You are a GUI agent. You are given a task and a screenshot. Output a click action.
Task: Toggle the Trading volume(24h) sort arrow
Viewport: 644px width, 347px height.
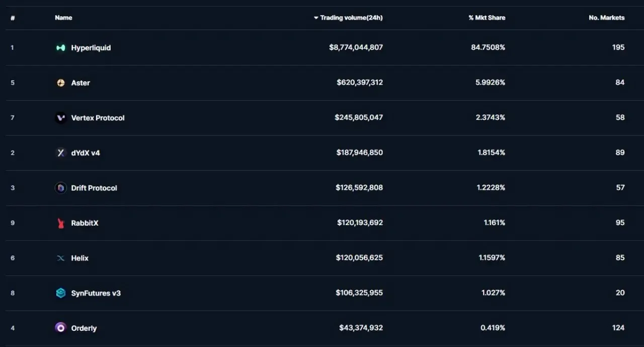click(x=316, y=18)
